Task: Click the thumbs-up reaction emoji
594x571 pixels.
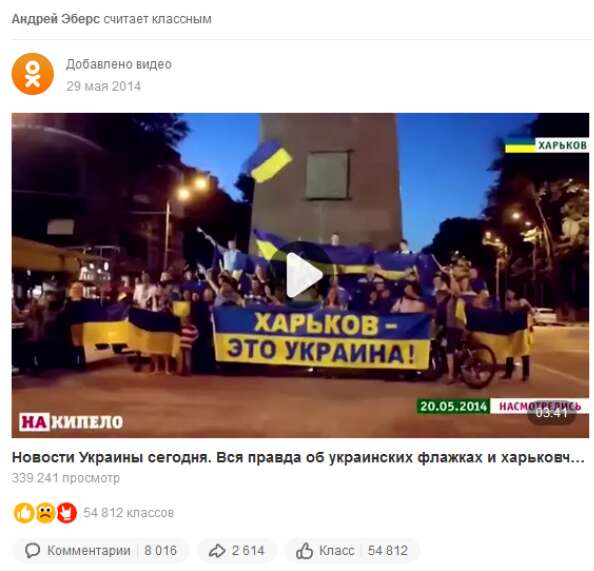Action: 24,513
